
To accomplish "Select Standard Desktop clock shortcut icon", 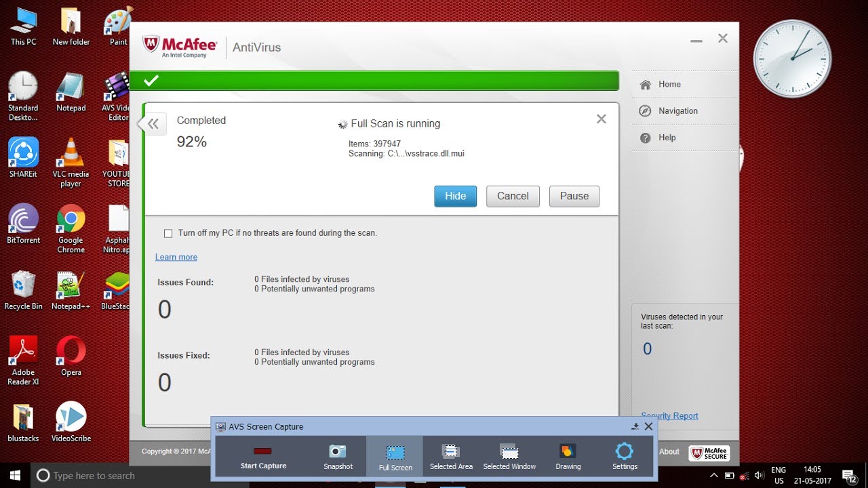I will [x=23, y=97].
